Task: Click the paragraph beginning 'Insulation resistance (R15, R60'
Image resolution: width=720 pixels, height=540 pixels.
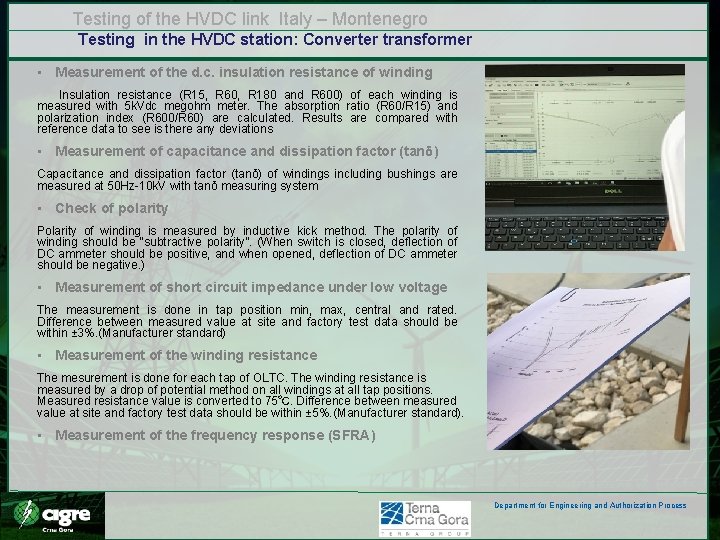Action: point(247,112)
